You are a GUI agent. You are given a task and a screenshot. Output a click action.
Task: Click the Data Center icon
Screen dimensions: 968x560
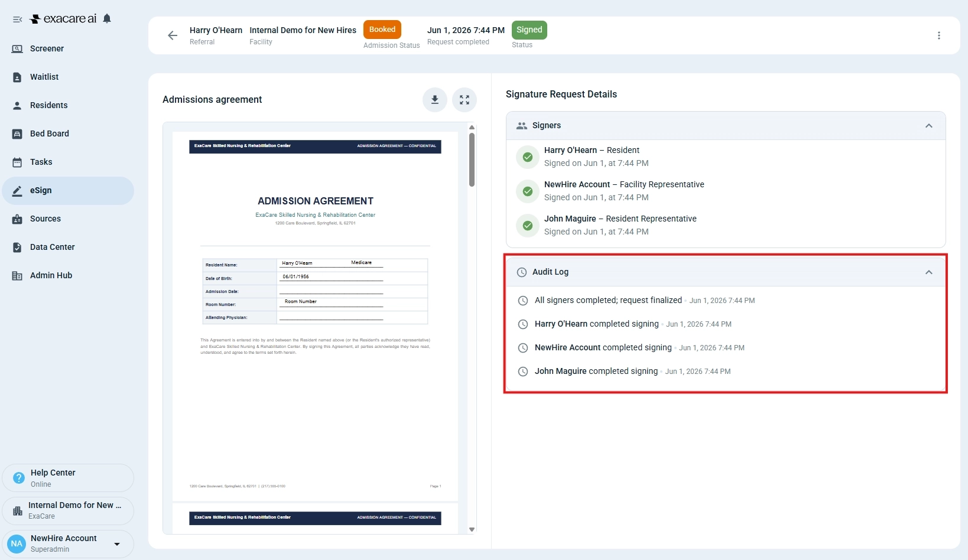(x=17, y=247)
